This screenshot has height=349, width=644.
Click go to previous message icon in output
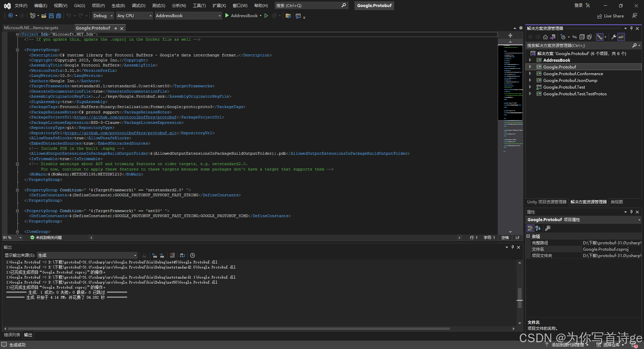pyautogui.click(x=155, y=255)
